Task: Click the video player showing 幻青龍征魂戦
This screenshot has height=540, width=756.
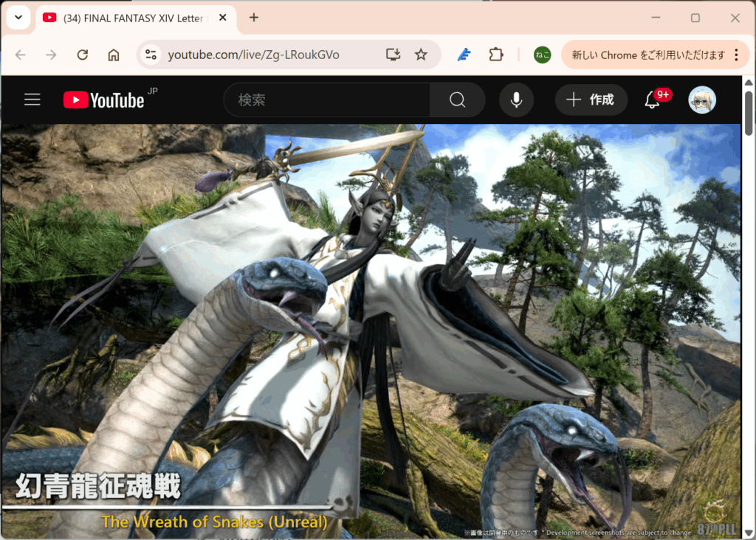Action: 371,331
